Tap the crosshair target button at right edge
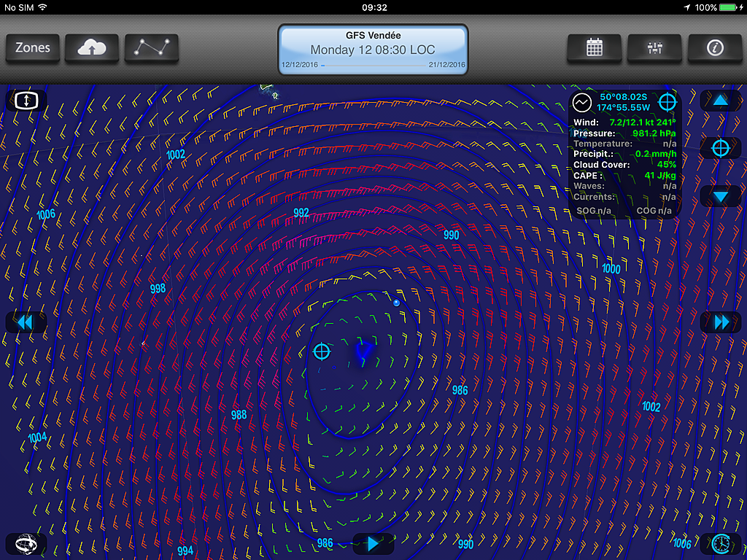The image size is (747, 560). pos(721,148)
